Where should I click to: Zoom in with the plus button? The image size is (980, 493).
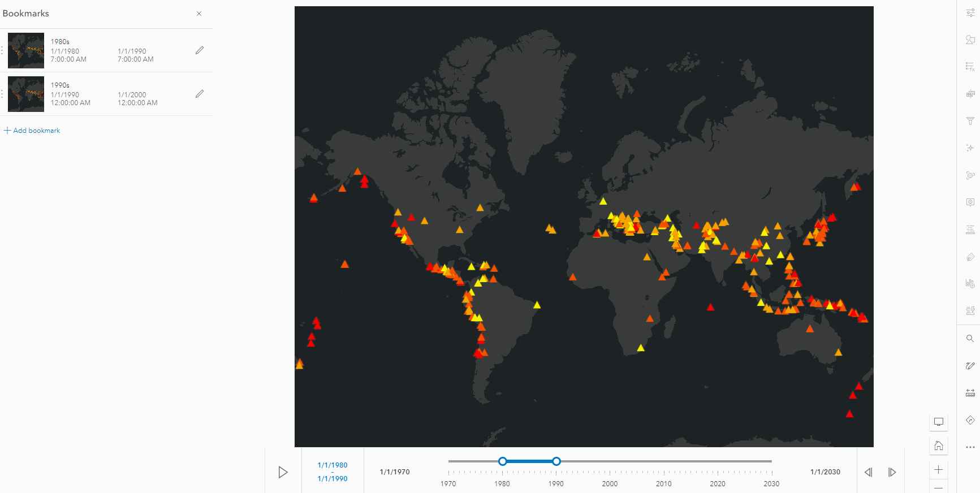click(939, 470)
